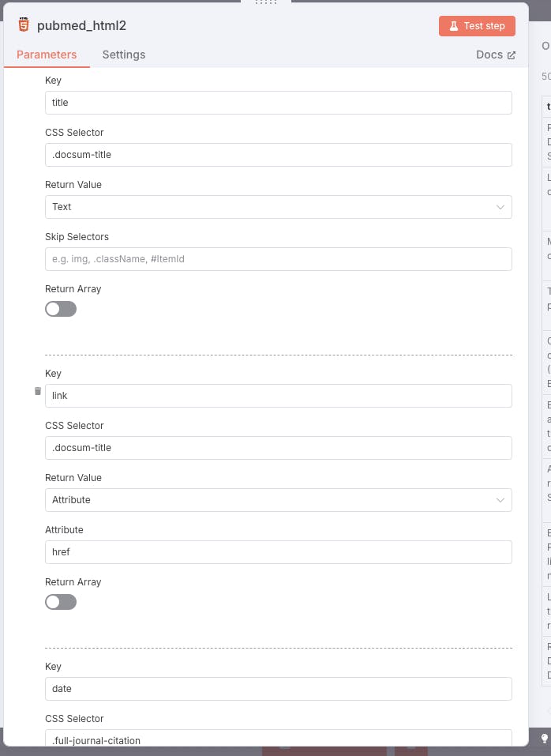Click the CSS Selector field with .full-journal-citation
551x756 pixels.
point(278,740)
